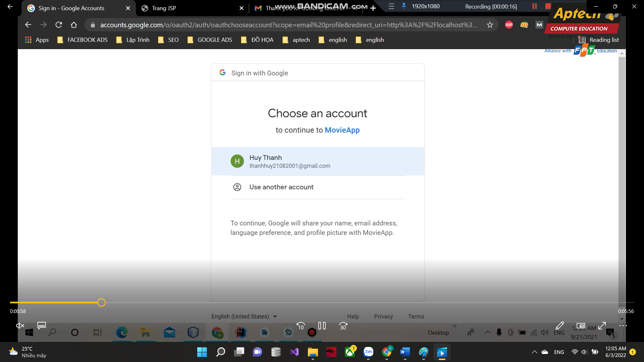The height and width of the screenshot is (362, 644).
Task: Open the Mail app in recorded taskbar
Action: click(x=169, y=333)
